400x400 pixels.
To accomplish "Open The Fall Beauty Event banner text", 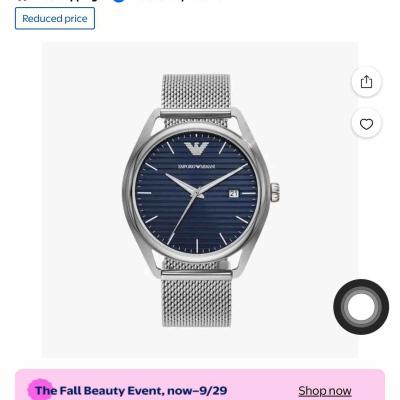I will pyautogui.click(x=131, y=390).
